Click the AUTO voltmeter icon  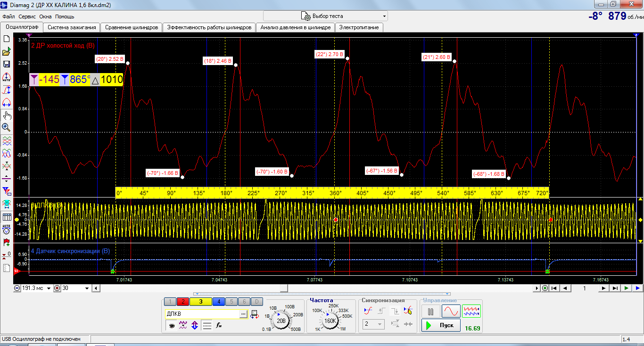point(7,230)
